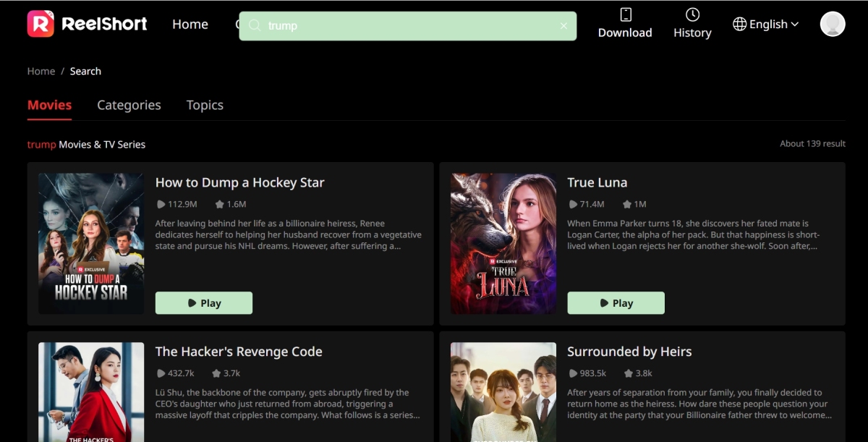This screenshot has width=868, height=442.
Task: Click the ReelShort logo icon
Action: pyautogui.click(x=41, y=24)
